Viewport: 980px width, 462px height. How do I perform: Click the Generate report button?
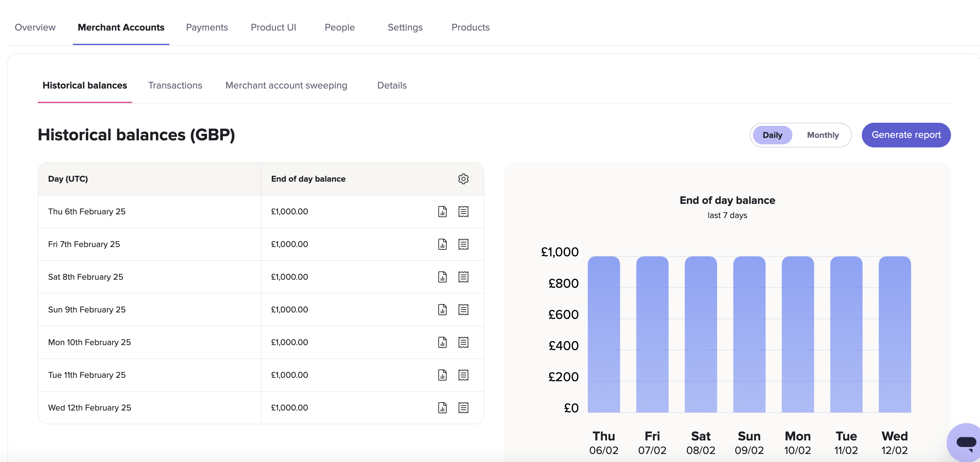coord(906,135)
